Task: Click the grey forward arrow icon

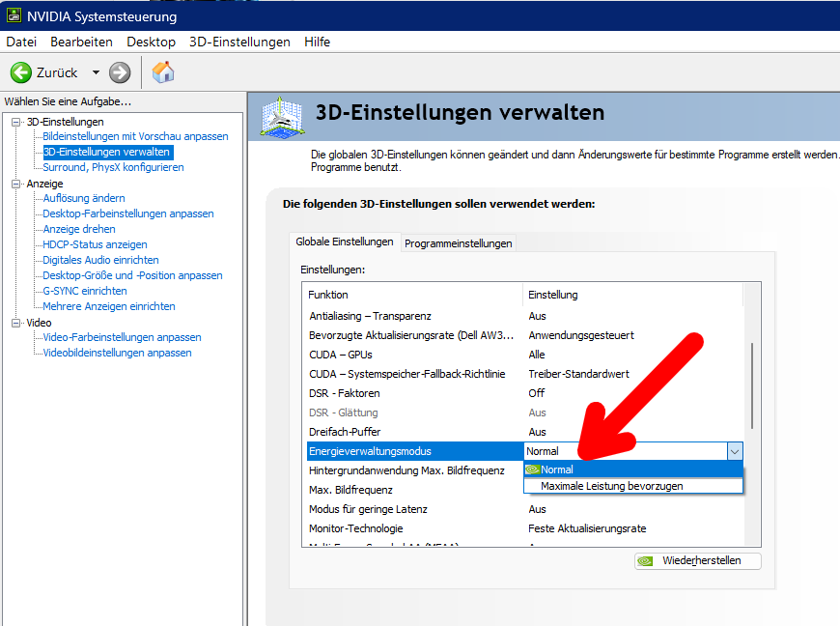Action: (120, 72)
